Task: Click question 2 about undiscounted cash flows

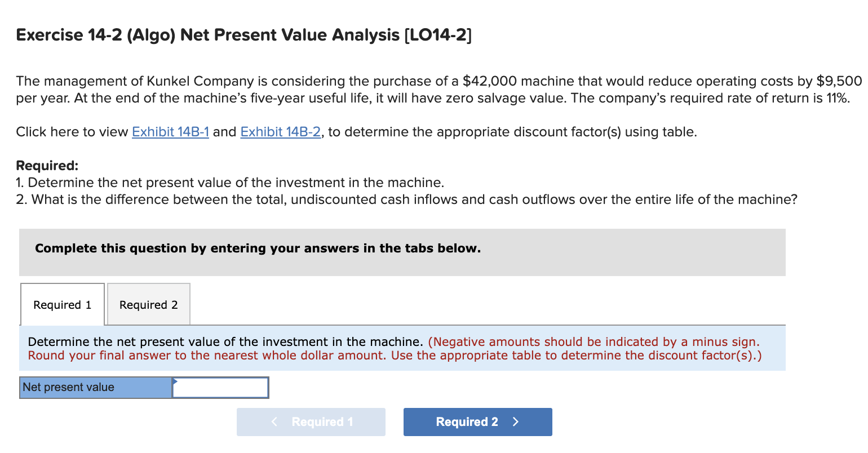Action: [406, 199]
